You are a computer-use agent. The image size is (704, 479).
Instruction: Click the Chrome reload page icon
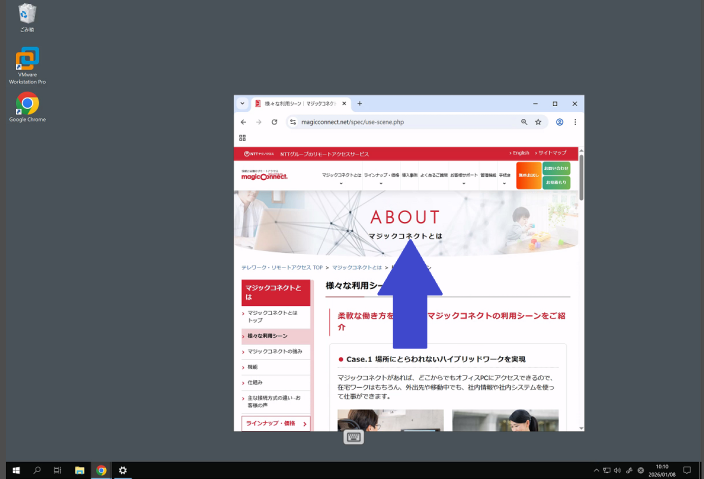274,122
